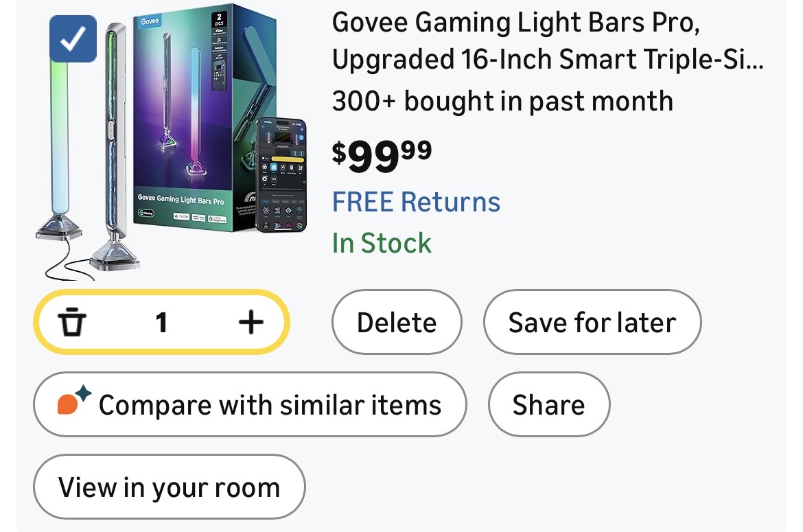Open the Govee Gaming Light Bars Pro title
The width and height of the screenshot is (803, 532).
pyautogui.click(x=547, y=41)
